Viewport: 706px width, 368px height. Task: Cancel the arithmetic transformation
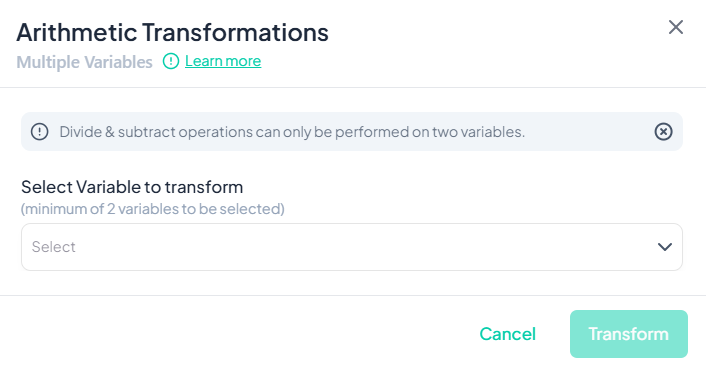507,334
